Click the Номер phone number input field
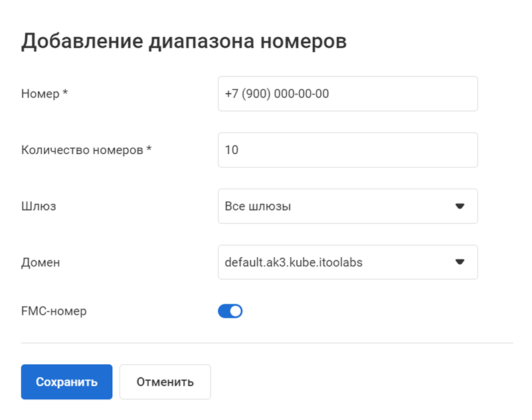The width and height of the screenshot is (532, 420). [347, 94]
